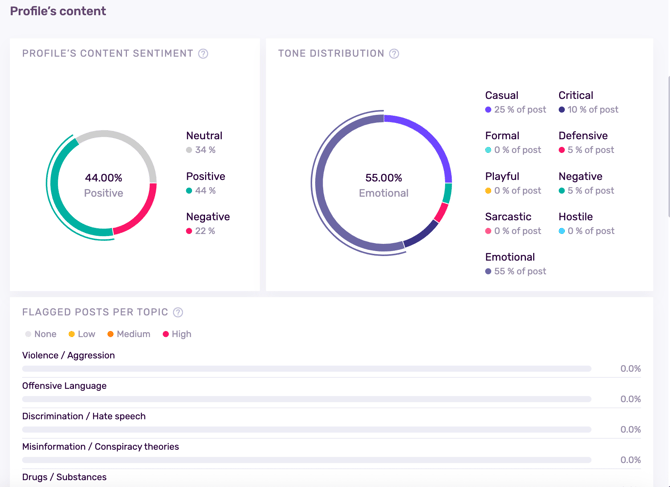Filter flagged posts by Low severity
The image size is (670, 487).
81,334
